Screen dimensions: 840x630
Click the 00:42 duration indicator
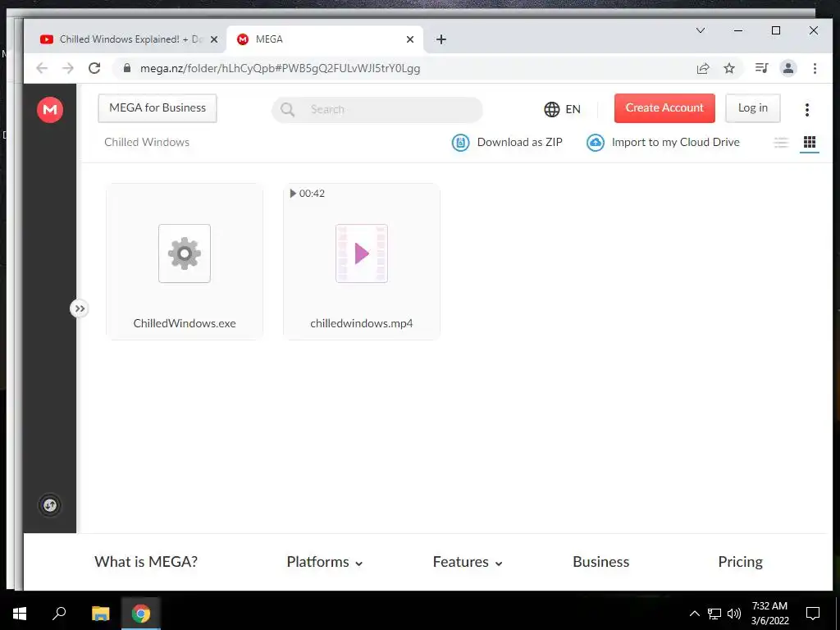tap(307, 194)
